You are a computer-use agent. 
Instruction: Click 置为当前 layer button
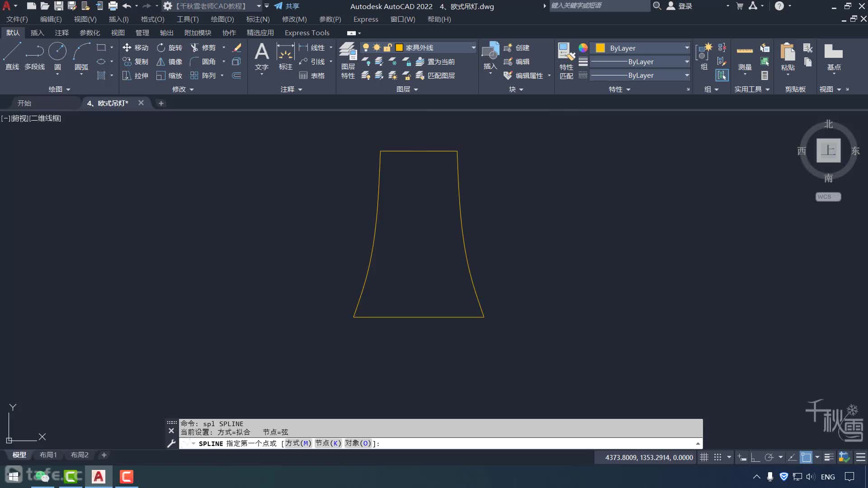[435, 61]
